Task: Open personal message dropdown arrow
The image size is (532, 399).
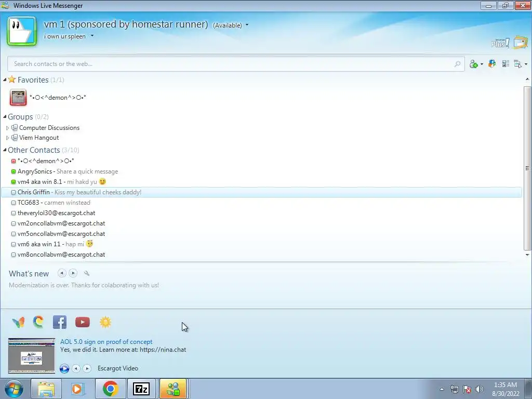Action: click(x=92, y=36)
